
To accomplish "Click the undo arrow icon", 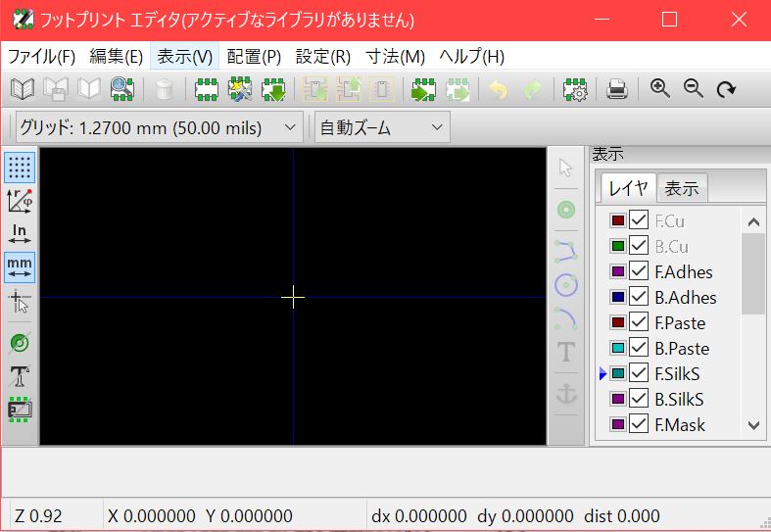I will (x=498, y=89).
